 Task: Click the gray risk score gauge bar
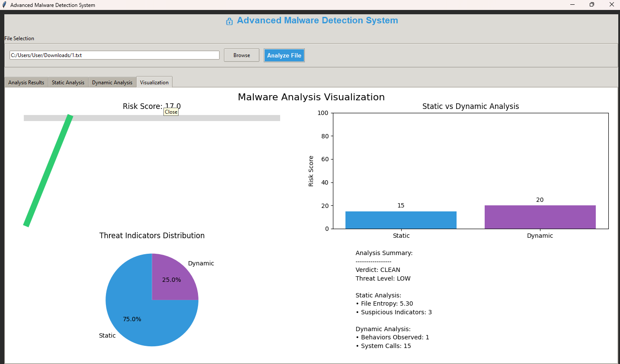tap(195, 118)
